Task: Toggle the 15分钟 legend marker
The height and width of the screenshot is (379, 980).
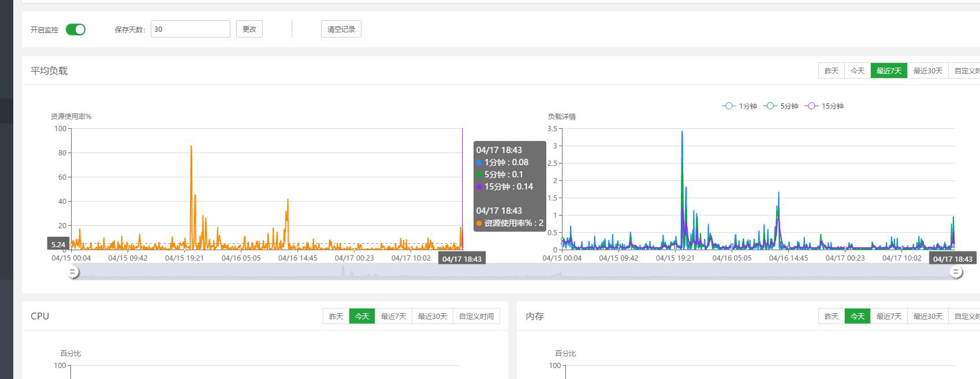Action: [811, 106]
